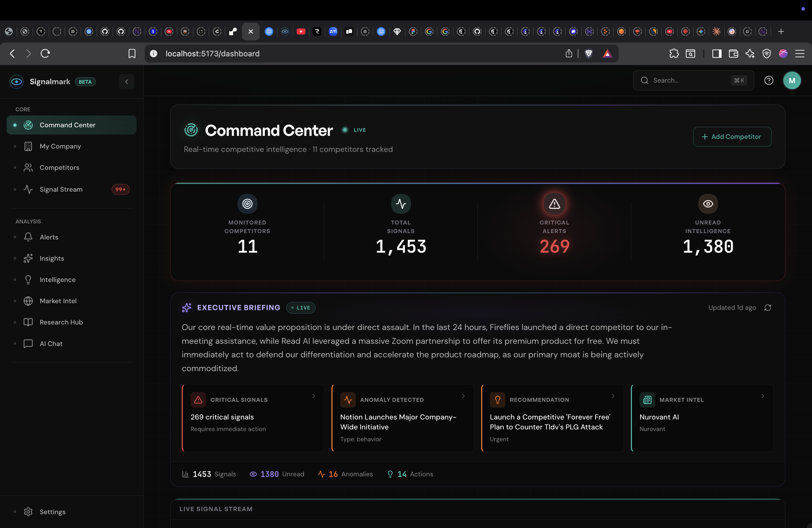The width and height of the screenshot is (812, 528).
Task: Open Command Center from the sidebar
Action: [x=67, y=125]
